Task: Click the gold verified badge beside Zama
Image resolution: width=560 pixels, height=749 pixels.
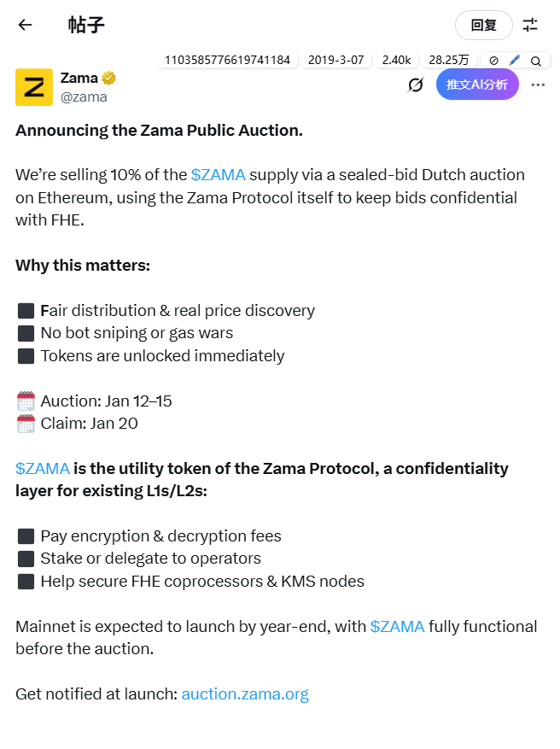Action: pyautogui.click(x=109, y=78)
